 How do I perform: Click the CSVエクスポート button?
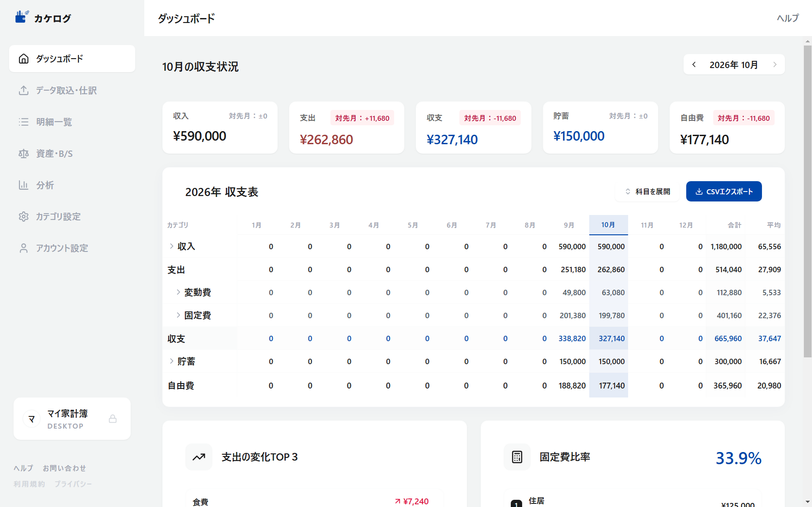click(724, 192)
